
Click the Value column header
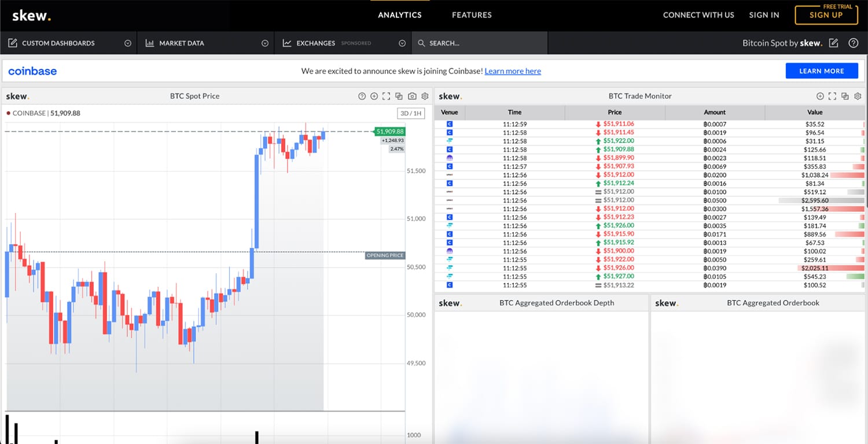pos(815,112)
